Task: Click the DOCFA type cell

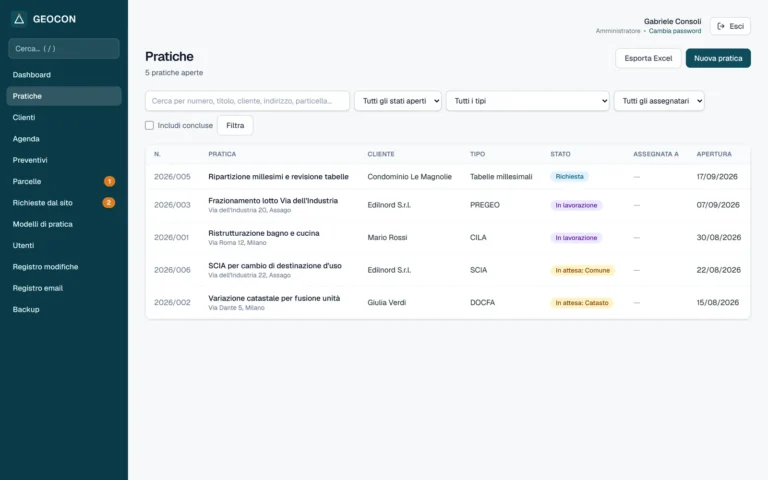Action: point(482,303)
